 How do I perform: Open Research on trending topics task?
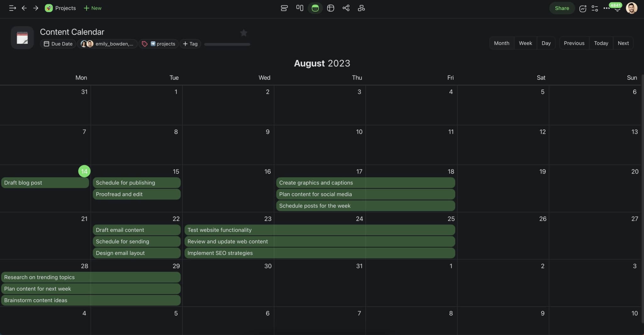91,277
